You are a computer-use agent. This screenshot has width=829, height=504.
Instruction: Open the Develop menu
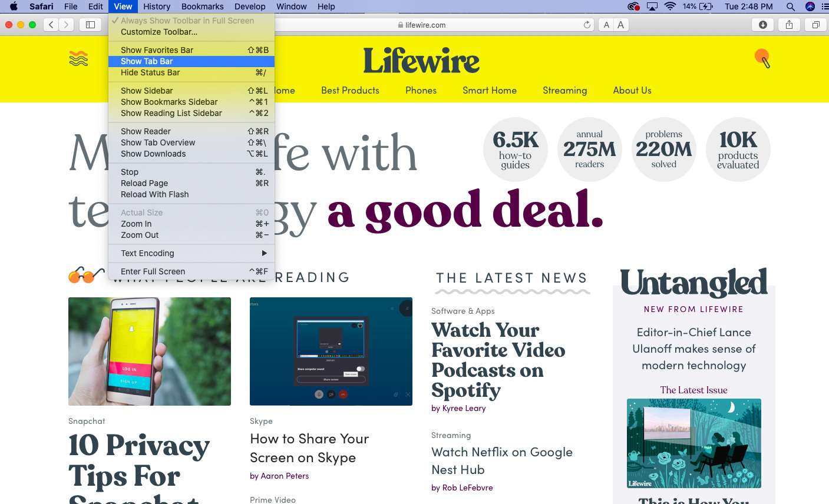250,6
